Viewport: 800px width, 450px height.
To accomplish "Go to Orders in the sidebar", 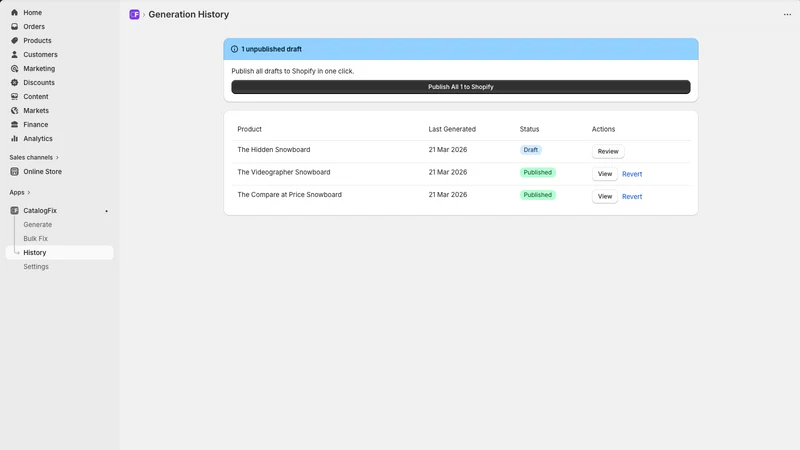I will click(34, 27).
